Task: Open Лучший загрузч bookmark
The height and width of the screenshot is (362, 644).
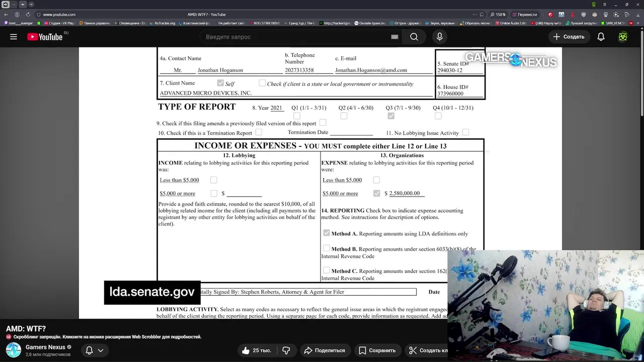Action: tap(581, 23)
